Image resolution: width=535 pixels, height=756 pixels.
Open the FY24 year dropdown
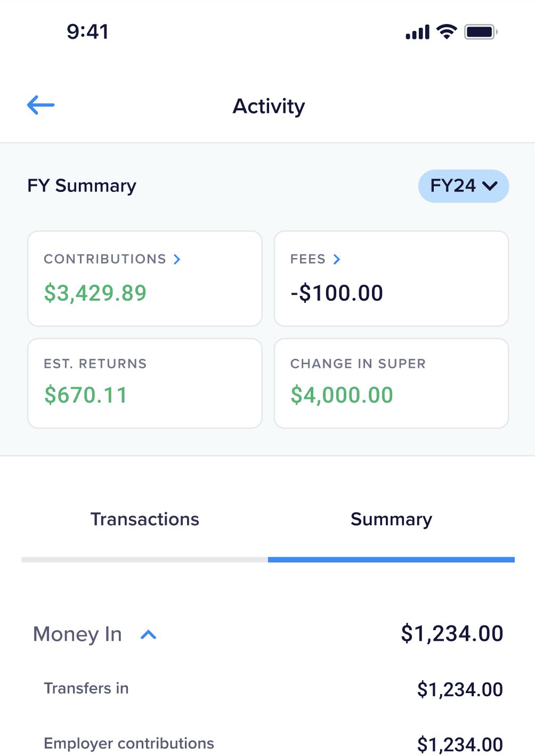pos(463,186)
